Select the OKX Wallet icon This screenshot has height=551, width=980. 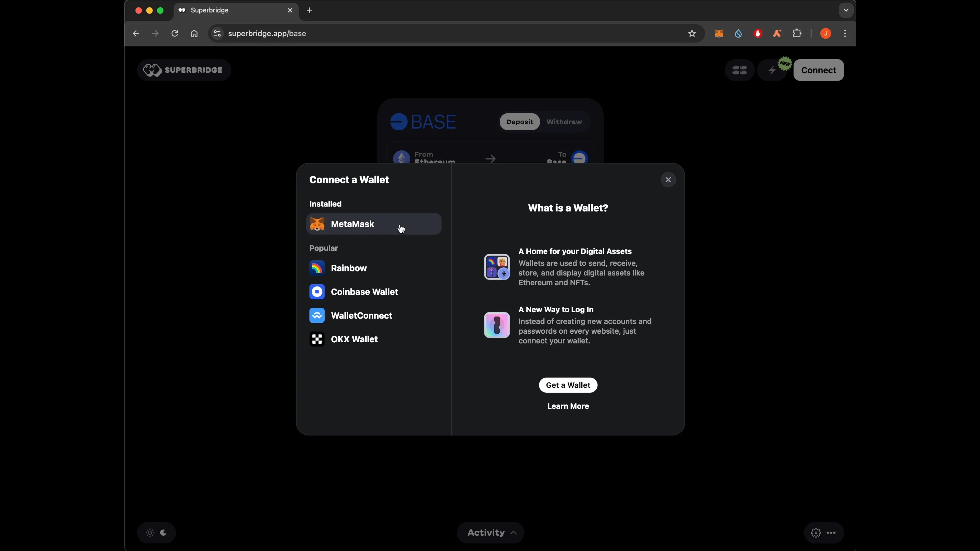[x=317, y=339]
